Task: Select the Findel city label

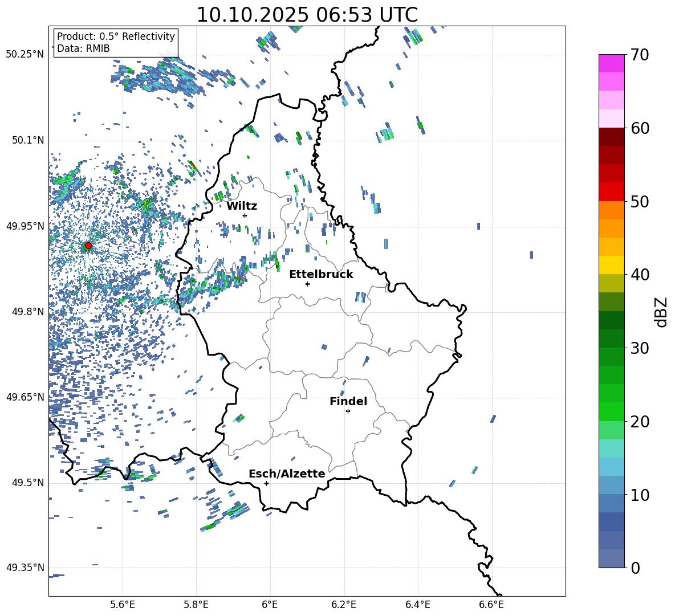Action: click(348, 401)
